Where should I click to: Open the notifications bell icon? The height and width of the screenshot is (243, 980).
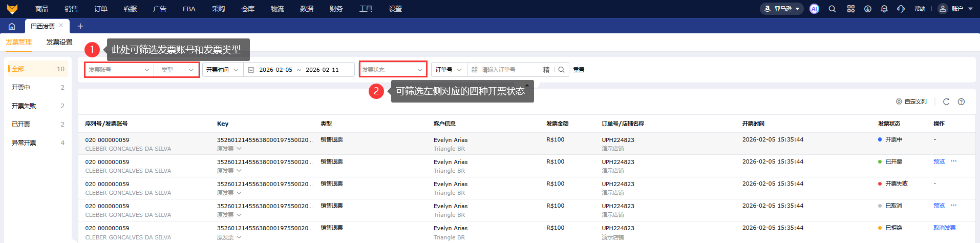(x=884, y=9)
